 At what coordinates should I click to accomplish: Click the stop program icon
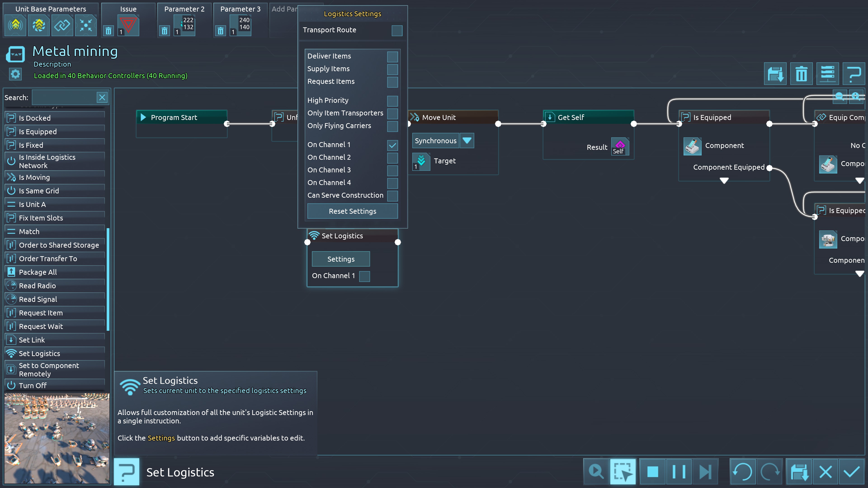tap(652, 472)
